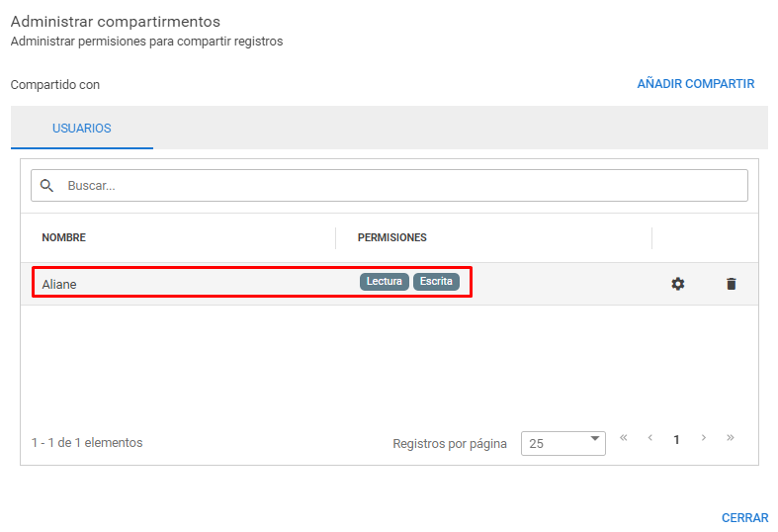This screenshot has width=778, height=532.
Task: Click the '1 - 1 de 1 elementos' label
Action: [87, 443]
